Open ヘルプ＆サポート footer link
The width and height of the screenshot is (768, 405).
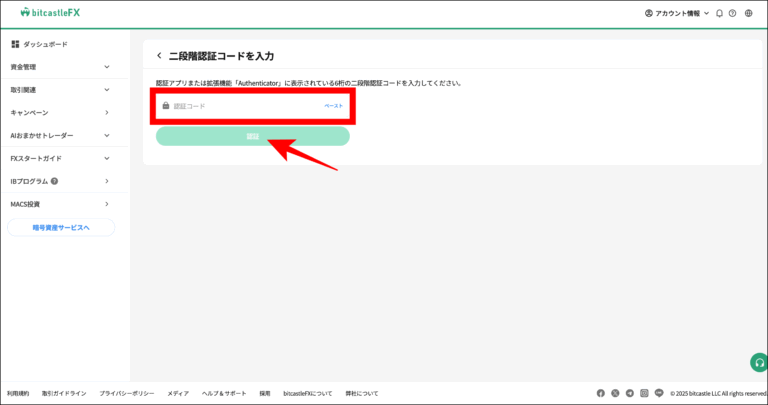224,393
